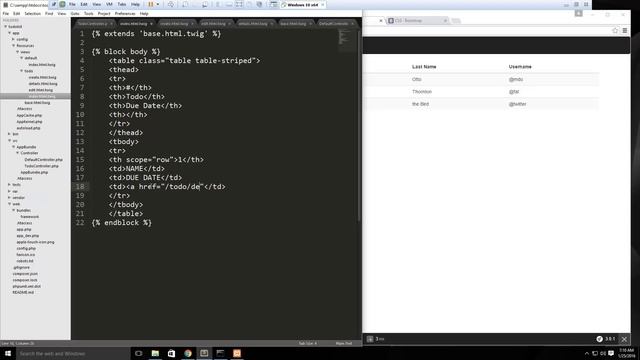Click the Sublime minimap
This screenshot has width=640, height=360.
click(x=346, y=41)
